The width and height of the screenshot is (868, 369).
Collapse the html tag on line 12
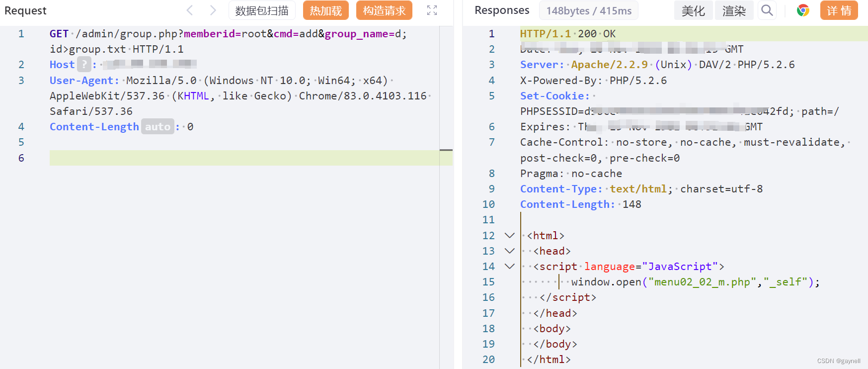point(509,235)
